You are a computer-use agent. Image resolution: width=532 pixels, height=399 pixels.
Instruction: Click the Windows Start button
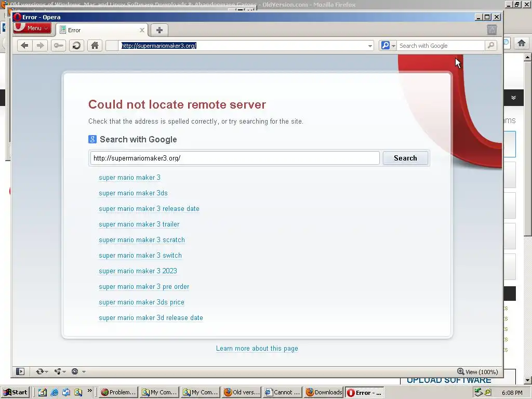pyautogui.click(x=15, y=392)
